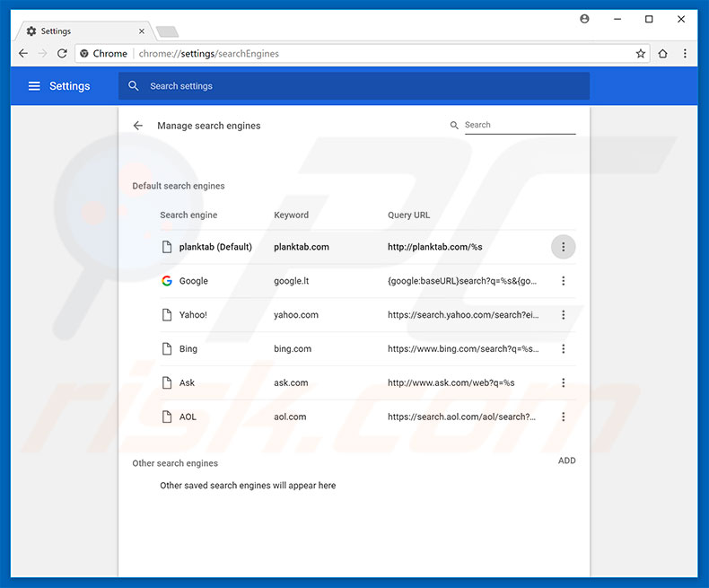This screenshot has height=588, width=709.
Task: Click the google.lt keyword
Action: click(x=291, y=281)
